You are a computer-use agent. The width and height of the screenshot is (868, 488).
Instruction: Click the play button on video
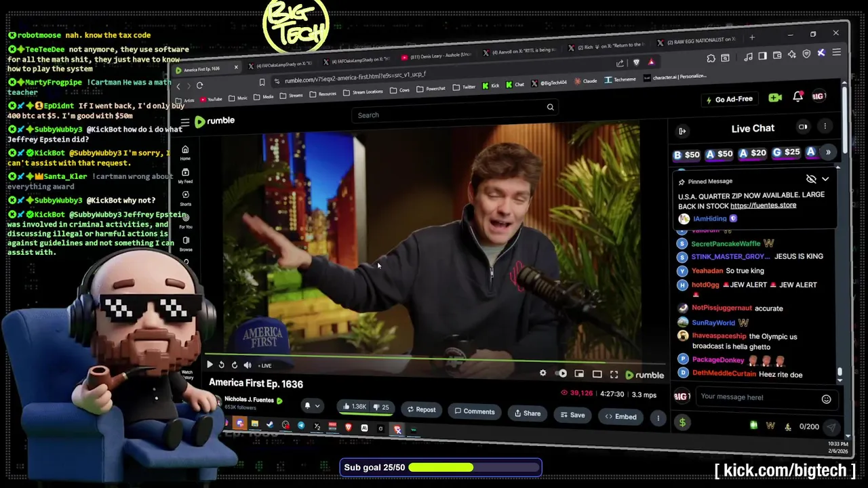click(210, 365)
